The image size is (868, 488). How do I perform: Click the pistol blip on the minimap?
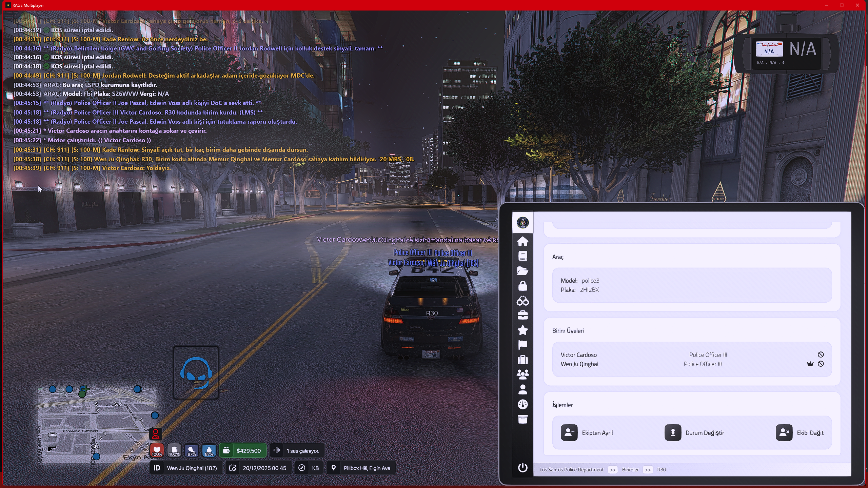coord(52,449)
